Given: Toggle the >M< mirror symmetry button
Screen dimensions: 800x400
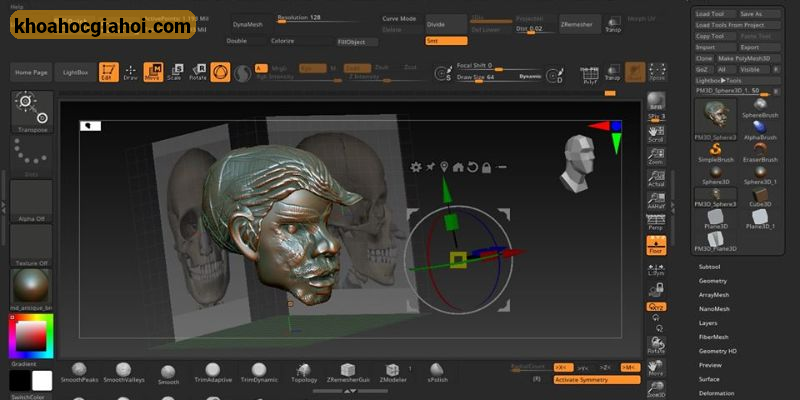Looking at the screenshot, I should click(x=630, y=367).
